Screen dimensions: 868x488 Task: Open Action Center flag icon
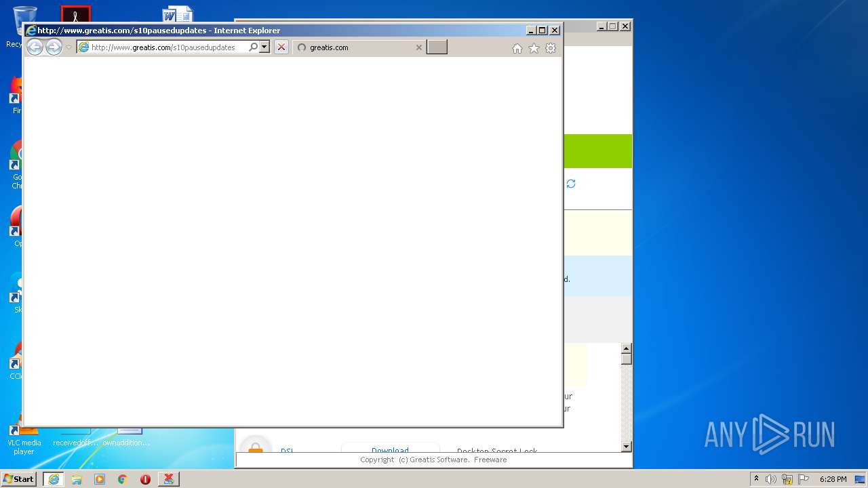[804, 479]
